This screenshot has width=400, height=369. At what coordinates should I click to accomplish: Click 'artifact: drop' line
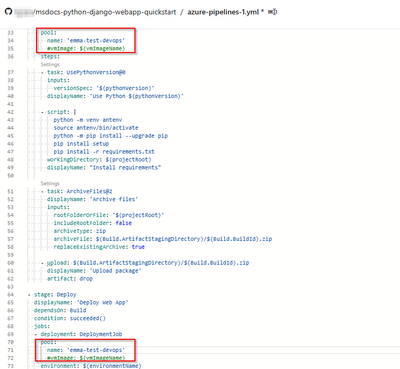(x=70, y=279)
